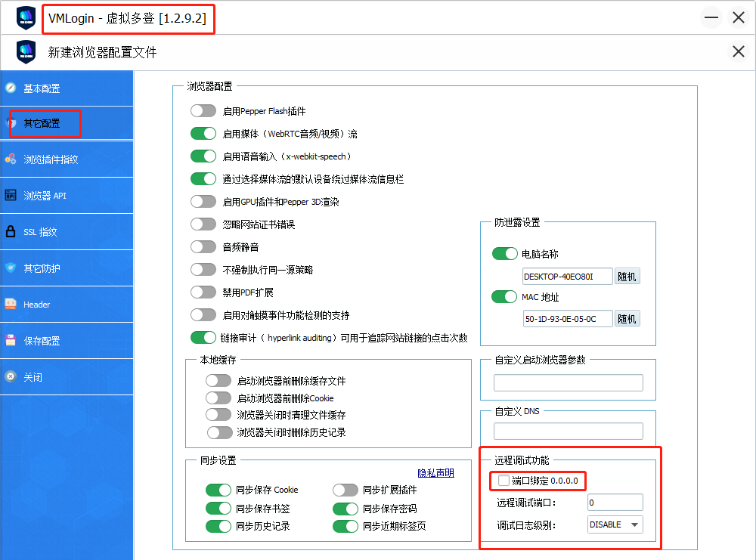The image size is (756, 560).
Task: Check the 端口绑定 0.0.0.0 checkbox
Action: [503, 481]
